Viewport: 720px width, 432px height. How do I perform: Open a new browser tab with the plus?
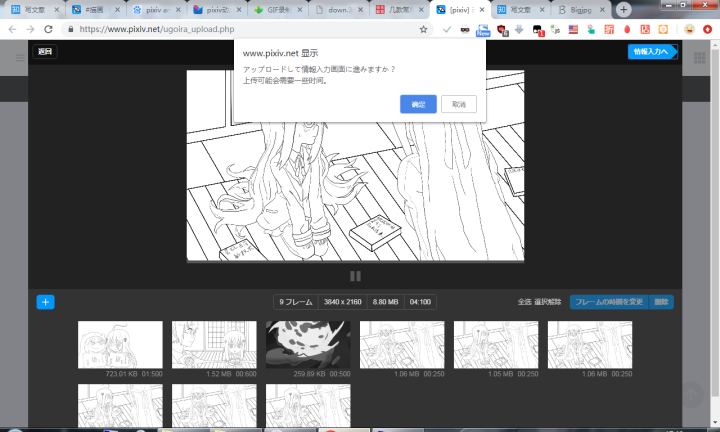[624, 10]
